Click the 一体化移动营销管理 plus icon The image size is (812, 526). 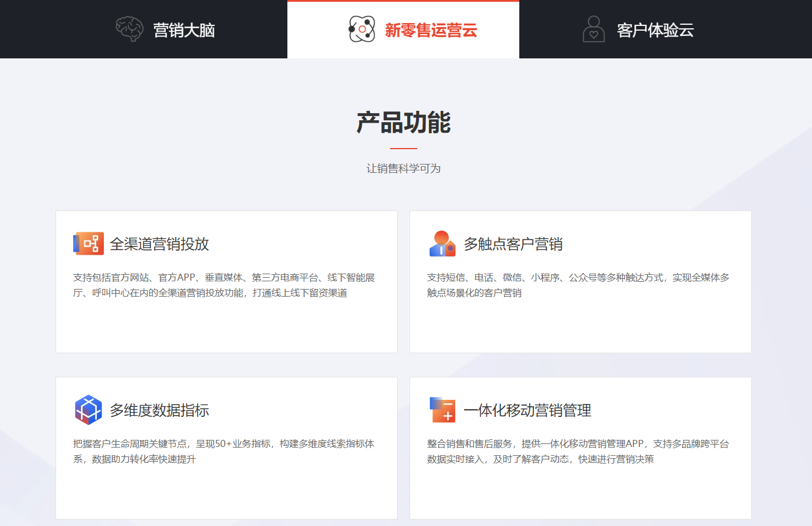[x=442, y=410]
